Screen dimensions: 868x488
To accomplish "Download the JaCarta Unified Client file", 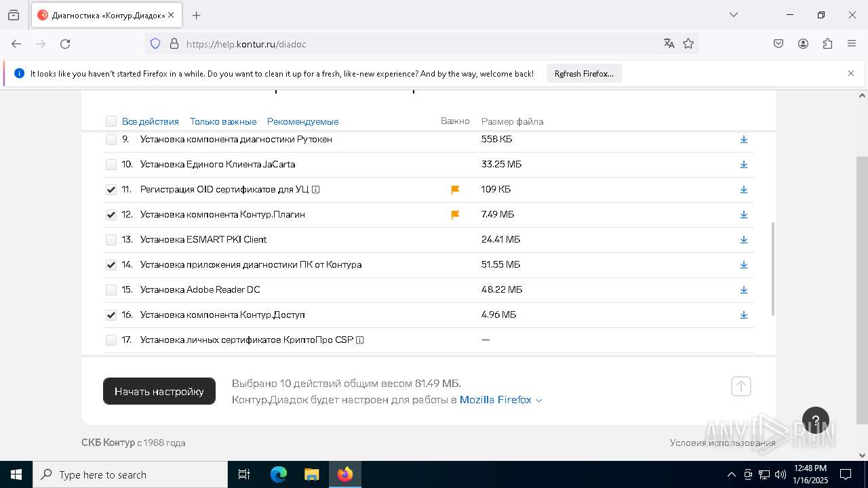I will pyautogui.click(x=744, y=165).
